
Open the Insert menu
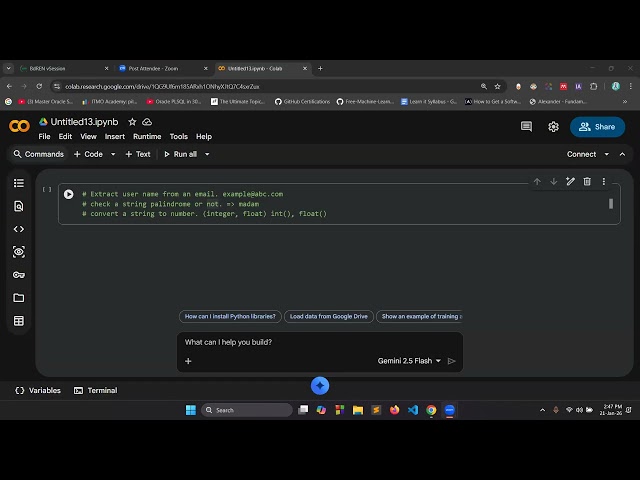pos(115,137)
